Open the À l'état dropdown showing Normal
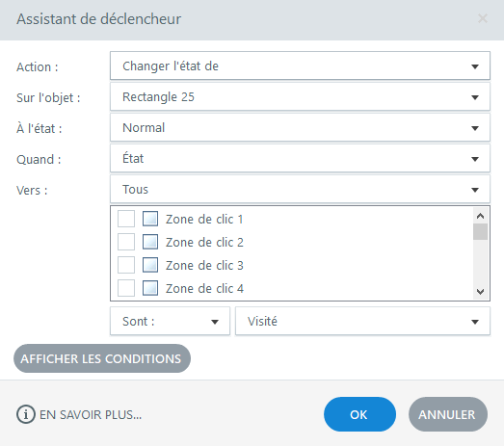 (x=300, y=127)
